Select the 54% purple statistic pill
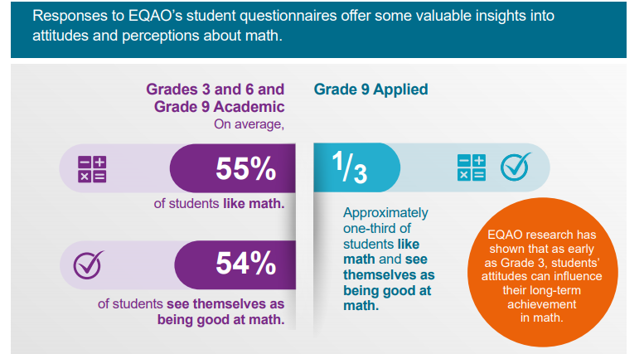The width and height of the screenshot is (644, 354). coord(236,265)
